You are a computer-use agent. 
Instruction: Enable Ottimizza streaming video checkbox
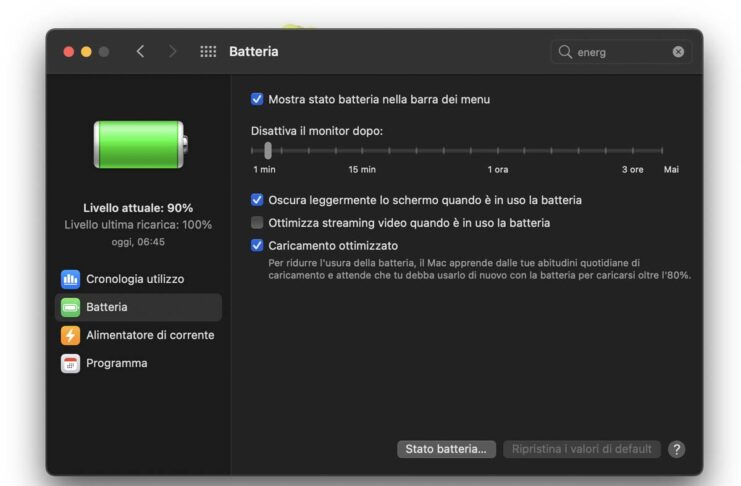coord(257,223)
